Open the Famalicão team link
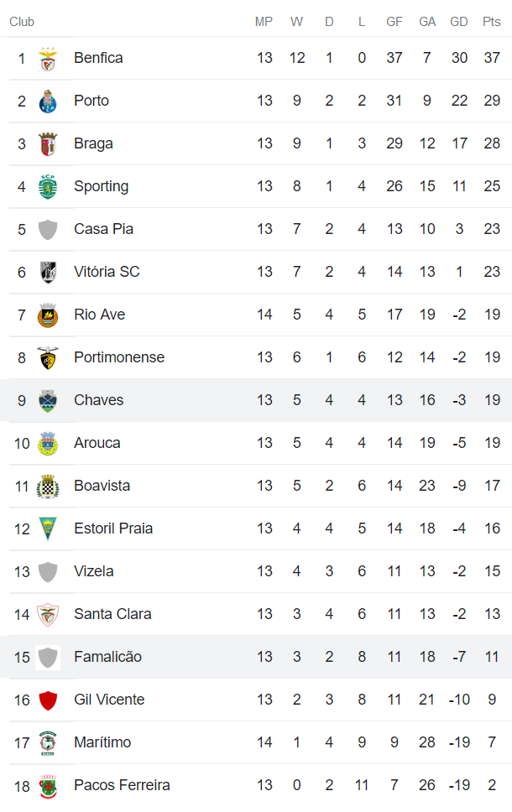 [x=107, y=657]
